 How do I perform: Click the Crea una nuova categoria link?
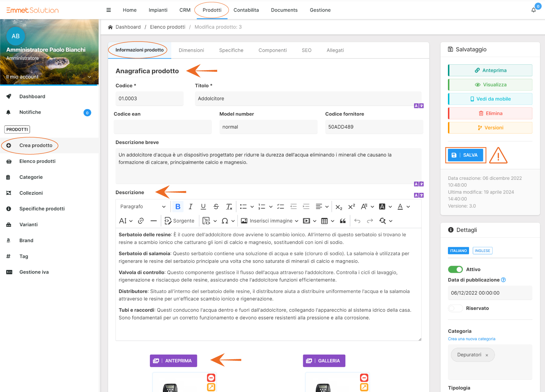point(471,339)
